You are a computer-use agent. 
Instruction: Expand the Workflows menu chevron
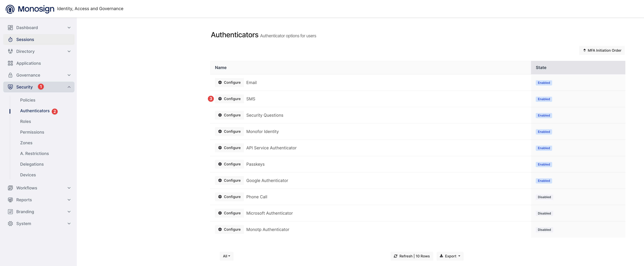[69, 188]
